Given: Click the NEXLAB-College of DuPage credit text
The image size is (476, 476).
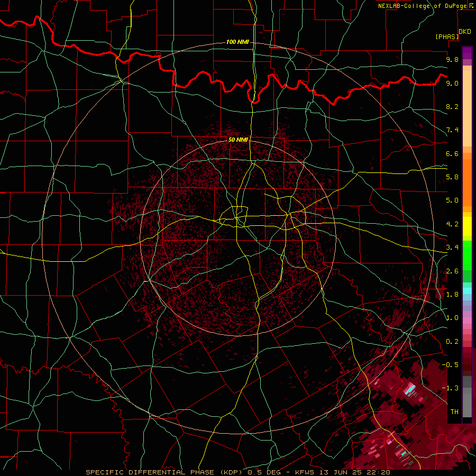Looking at the screenshot, I should [x=422, y=6].
